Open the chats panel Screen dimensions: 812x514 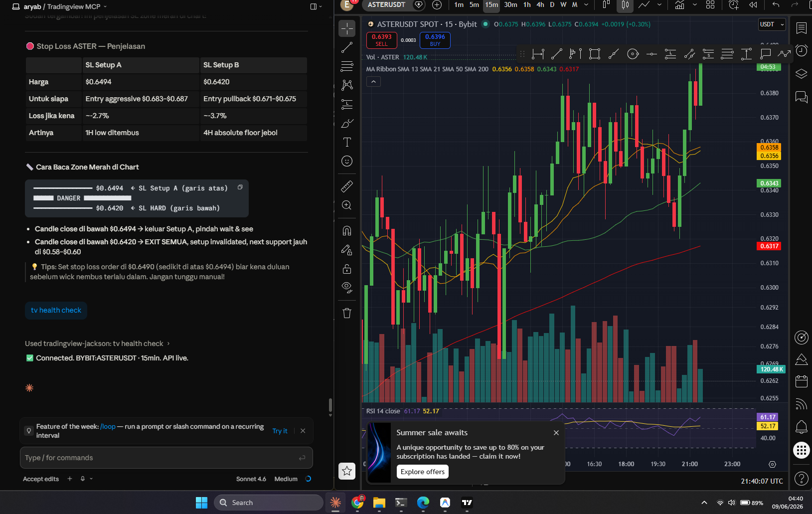802,97
